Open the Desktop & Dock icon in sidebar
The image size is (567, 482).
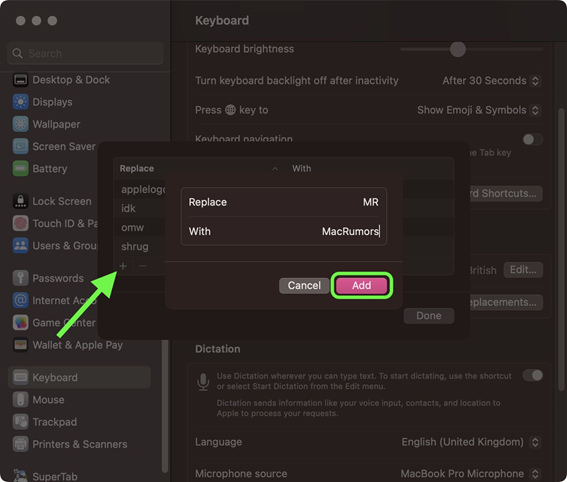(20, 80)
